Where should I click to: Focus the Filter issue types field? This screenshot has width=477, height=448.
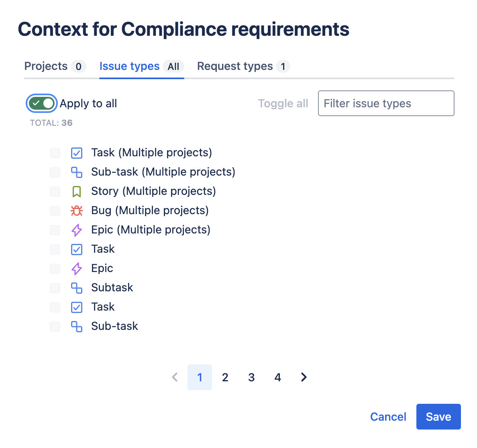386,104
